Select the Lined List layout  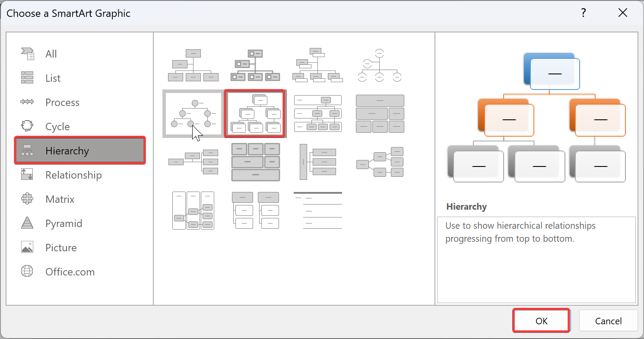pos(318,211)
